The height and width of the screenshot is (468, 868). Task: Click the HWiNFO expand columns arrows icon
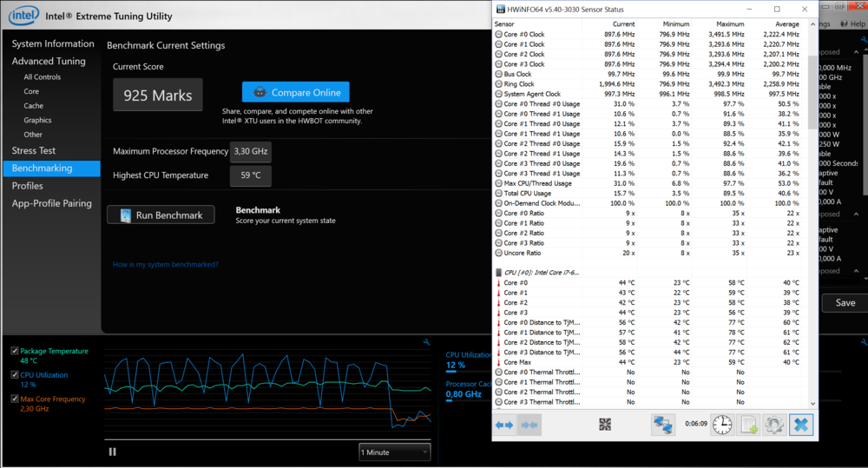pyautogui.click(x=504, y=425)
